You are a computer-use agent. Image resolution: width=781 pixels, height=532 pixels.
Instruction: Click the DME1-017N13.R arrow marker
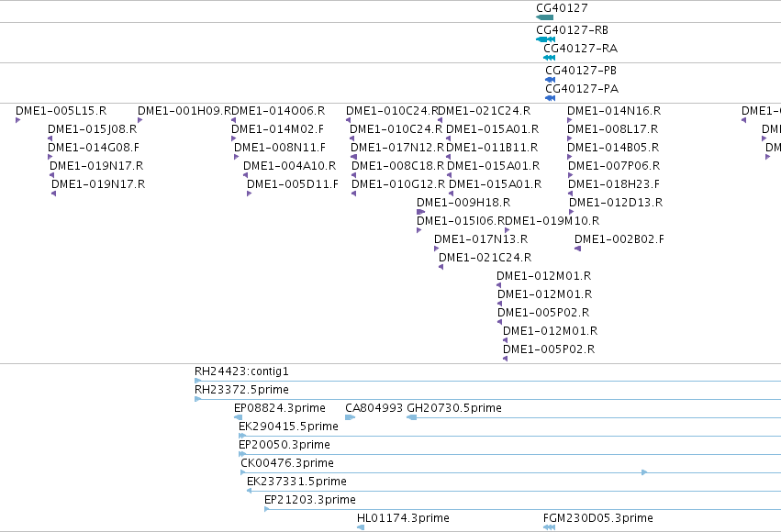pyautogui.click(x=436, y=249)
